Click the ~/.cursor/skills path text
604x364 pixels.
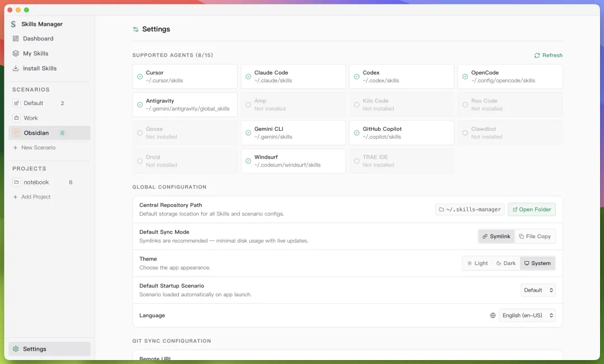(164, 81)
